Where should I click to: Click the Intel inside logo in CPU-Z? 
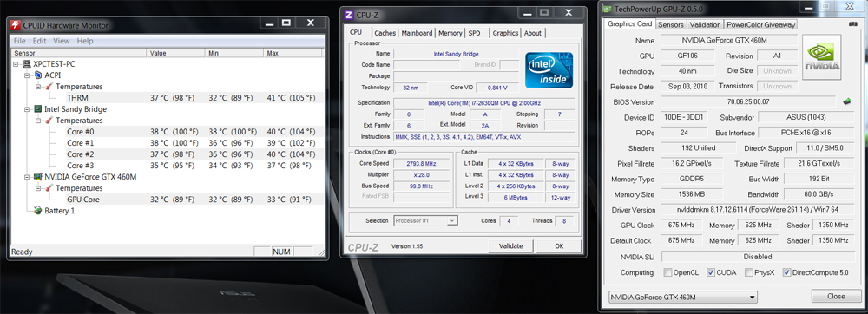(x=549, y=69)
